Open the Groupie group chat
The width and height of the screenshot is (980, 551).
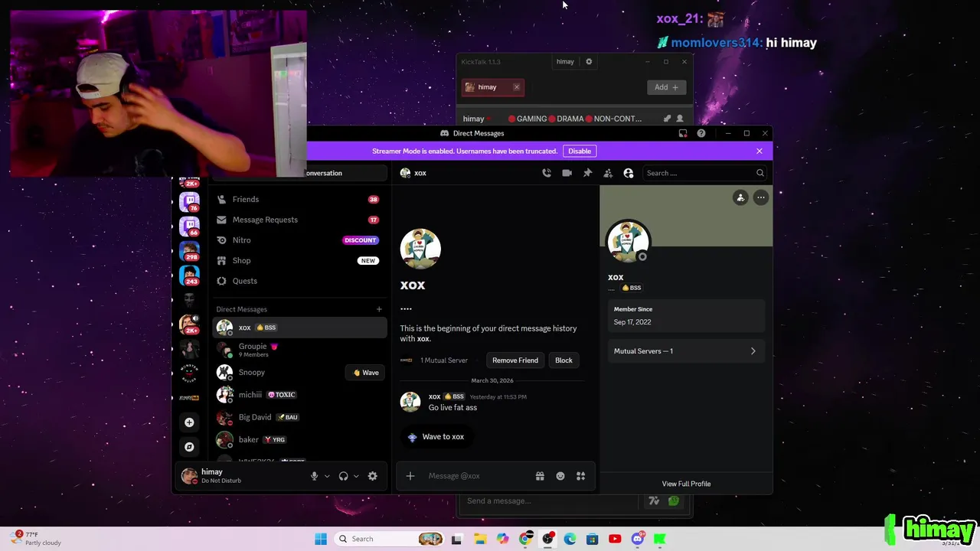(x=299, y=350)
